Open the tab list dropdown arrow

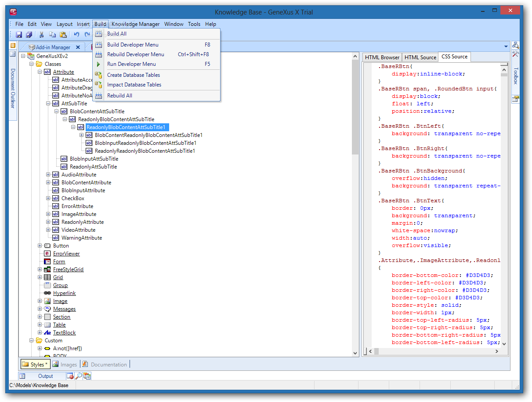506,47
